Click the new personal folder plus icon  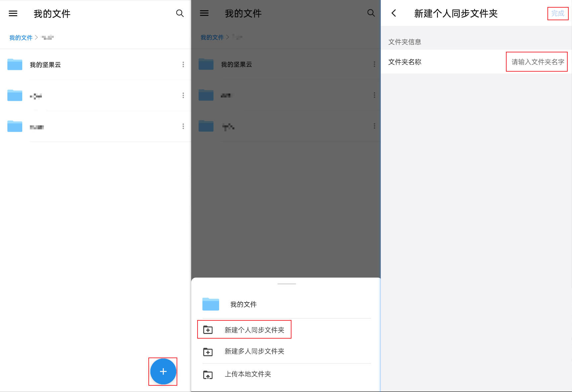208,330
